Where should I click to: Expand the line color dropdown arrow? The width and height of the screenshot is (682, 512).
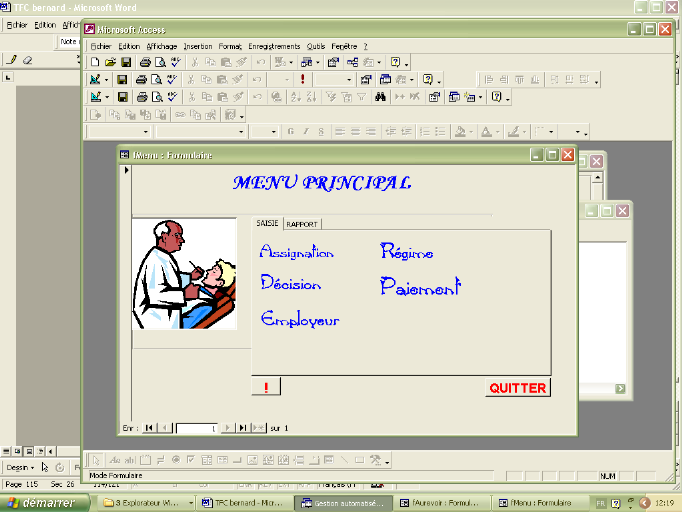[525, 132]
